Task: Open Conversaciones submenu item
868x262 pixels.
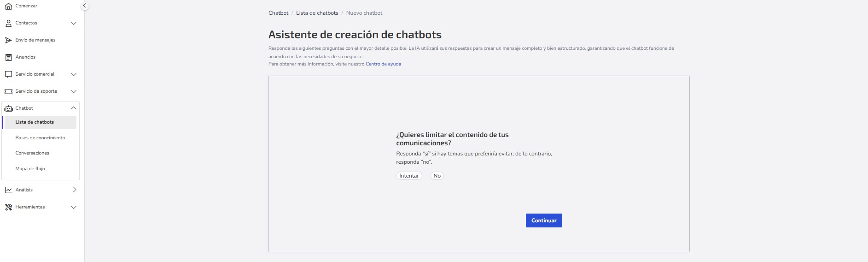Action: [x=32, y=153]
